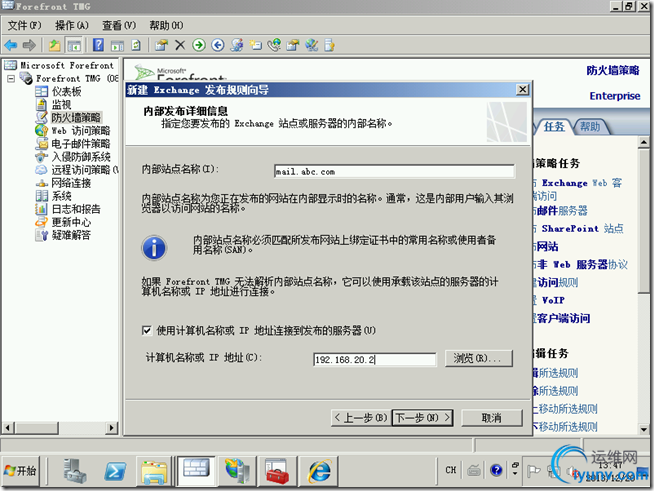Click the blue Back arrow in the toolbar
The image size is (654, 491).
pos(11,45)
